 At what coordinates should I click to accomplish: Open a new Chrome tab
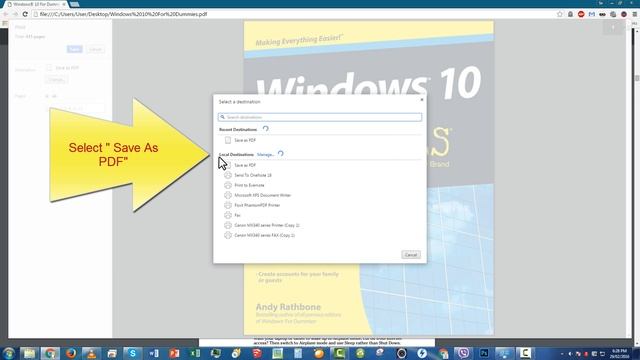[74, 4]
